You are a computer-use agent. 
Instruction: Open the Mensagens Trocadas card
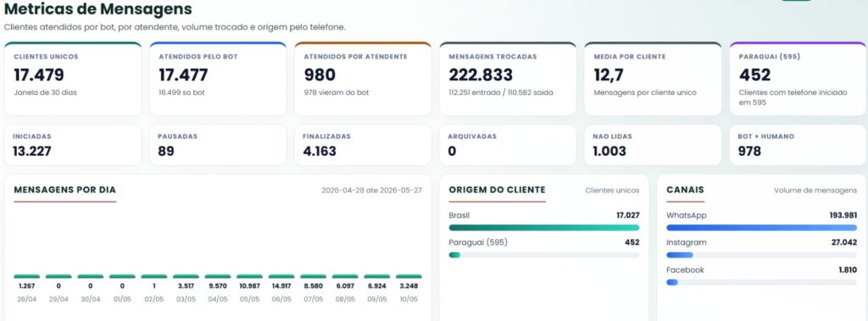click(x=508, y=79)
